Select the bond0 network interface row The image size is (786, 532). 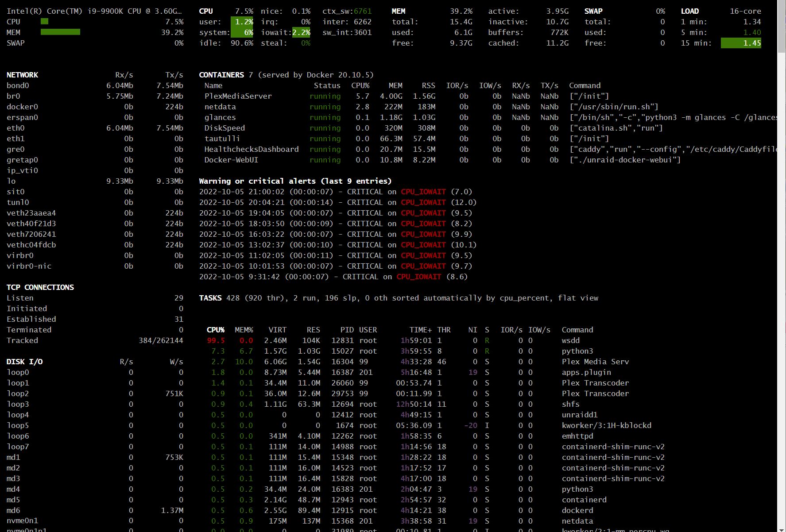pyautogui.click(x=18, y=85)
